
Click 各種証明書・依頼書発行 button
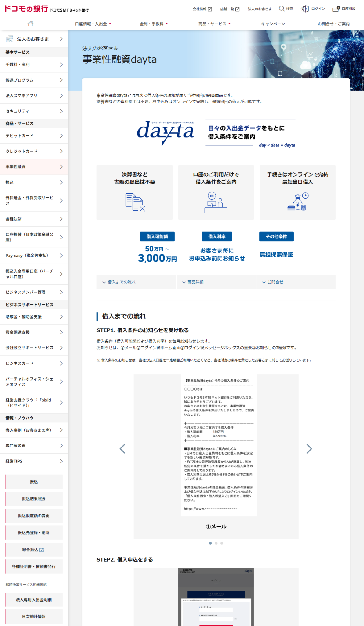coord(34,567)
